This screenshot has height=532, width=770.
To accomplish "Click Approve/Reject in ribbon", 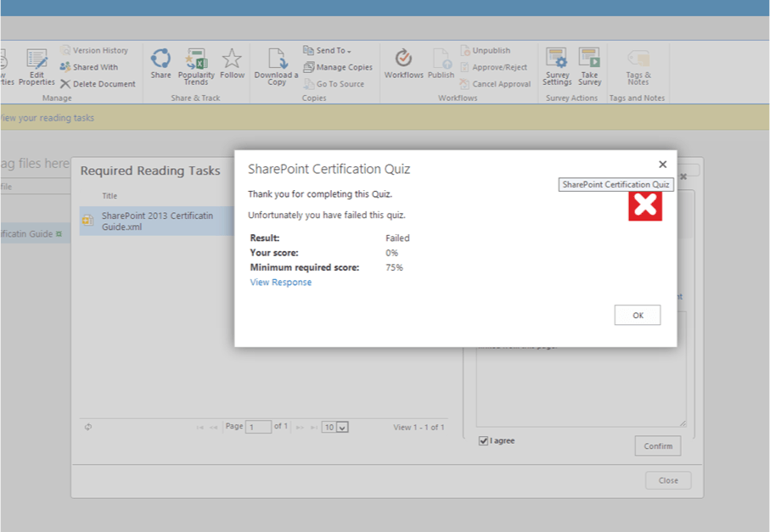I will [493, 67].
